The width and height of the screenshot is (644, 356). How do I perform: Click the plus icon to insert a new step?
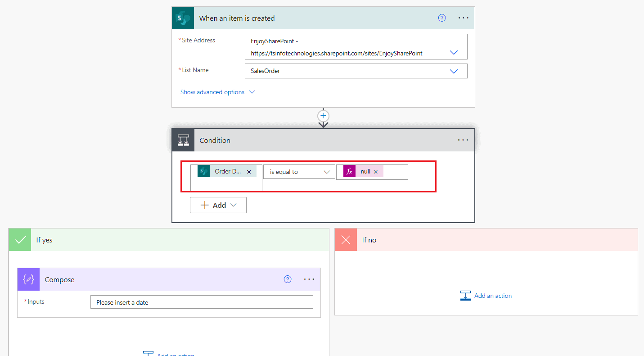click(x=323, y=116)
